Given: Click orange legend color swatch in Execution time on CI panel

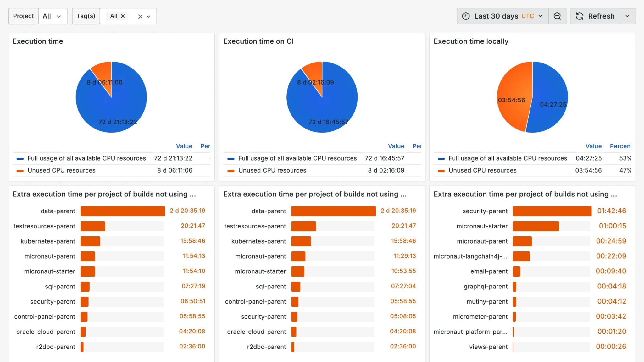Looking at the screenshot, I should [x=231, y=171].
